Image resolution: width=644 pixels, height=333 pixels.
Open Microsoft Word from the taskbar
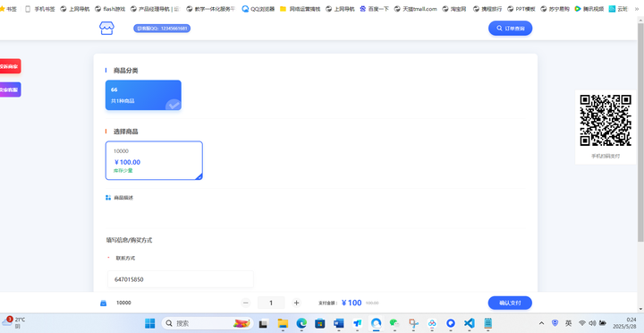click(x=339, y=323)
